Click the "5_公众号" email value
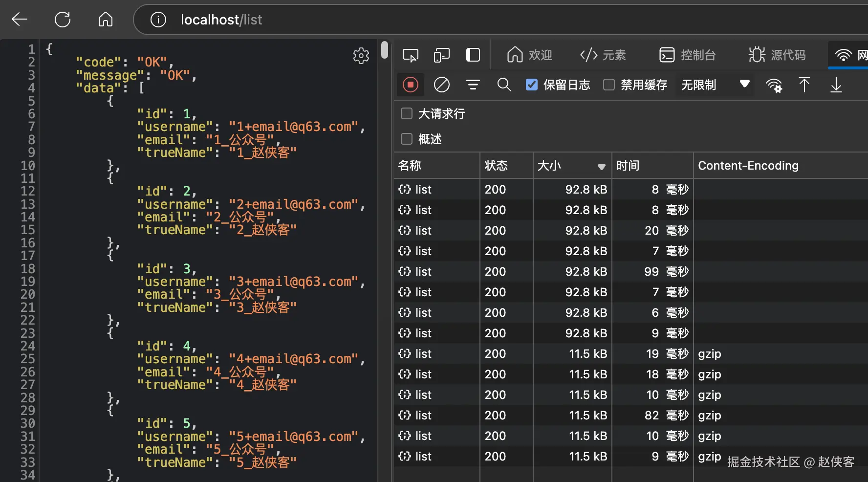Viewport: 868px width, 482px height. [240, 449]
